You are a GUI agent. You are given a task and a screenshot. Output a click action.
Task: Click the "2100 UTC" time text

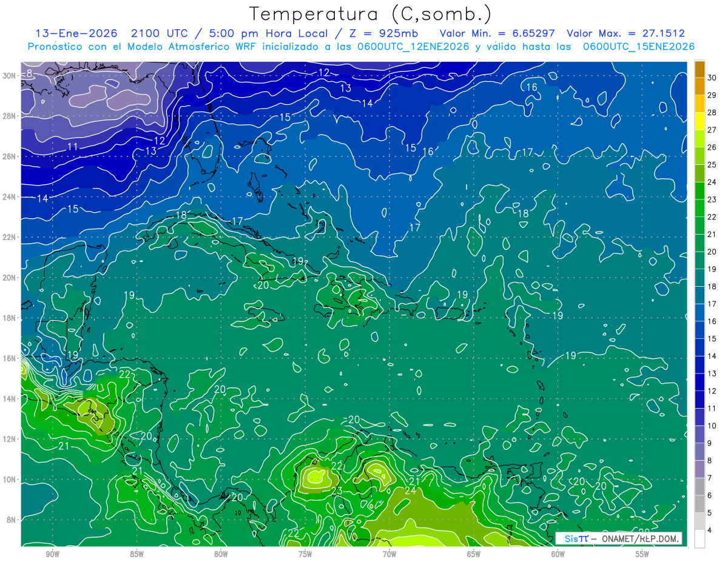pyautogui.click(x=161, y=33)
